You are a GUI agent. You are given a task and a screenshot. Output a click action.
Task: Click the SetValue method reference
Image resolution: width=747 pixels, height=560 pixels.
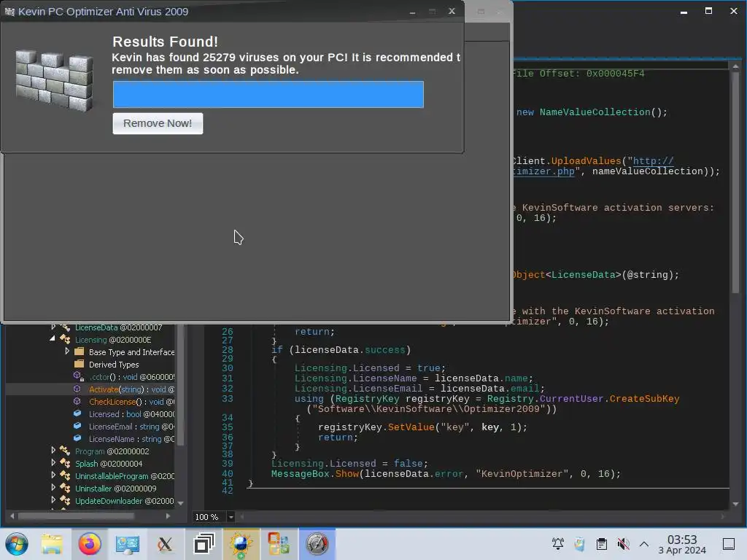(411, 427)
